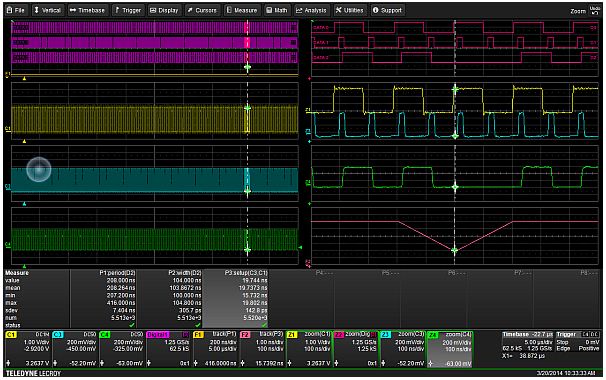Image resolution: width=606 pixels, height=380 pixels.
Task: Open the Timebase menu
Action: coord(87,10)
